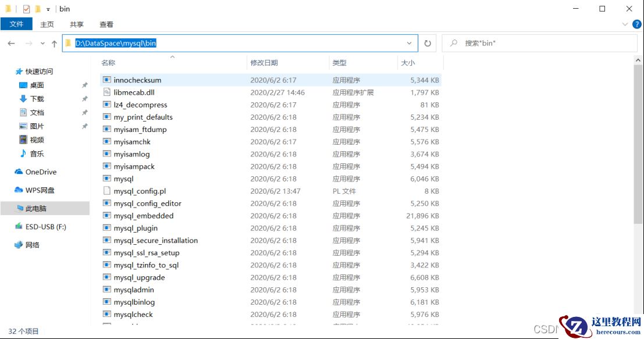Select the libmecab.dll file
Screen dimensions: 644x339
click(134, 92)
